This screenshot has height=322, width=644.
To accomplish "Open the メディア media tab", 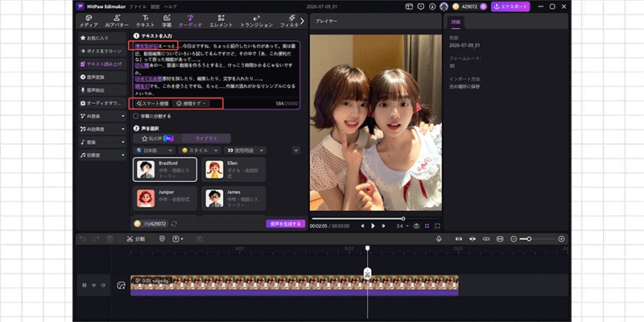I will 89,21.
